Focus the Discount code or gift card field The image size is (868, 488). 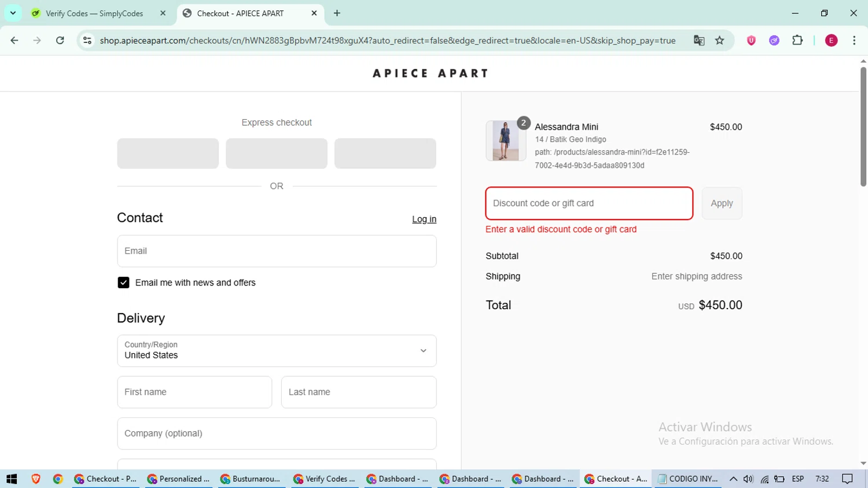(x=589, y=203)
